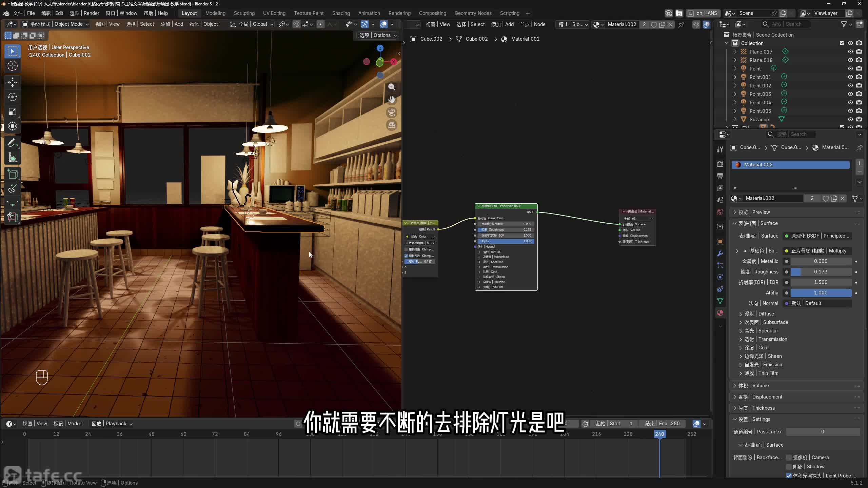
Task: Select the 3D Cursor tool
Action: click(x=13, y=66)
